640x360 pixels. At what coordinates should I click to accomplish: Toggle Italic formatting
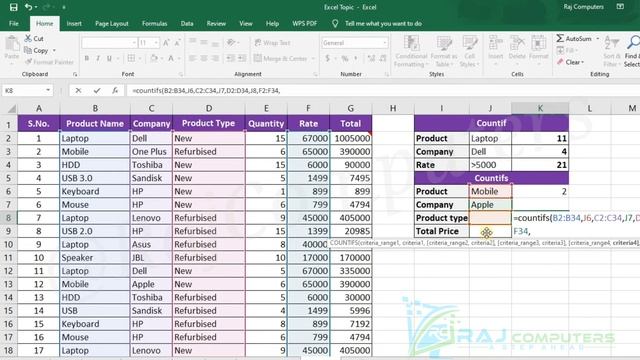[x=98, y=58]
